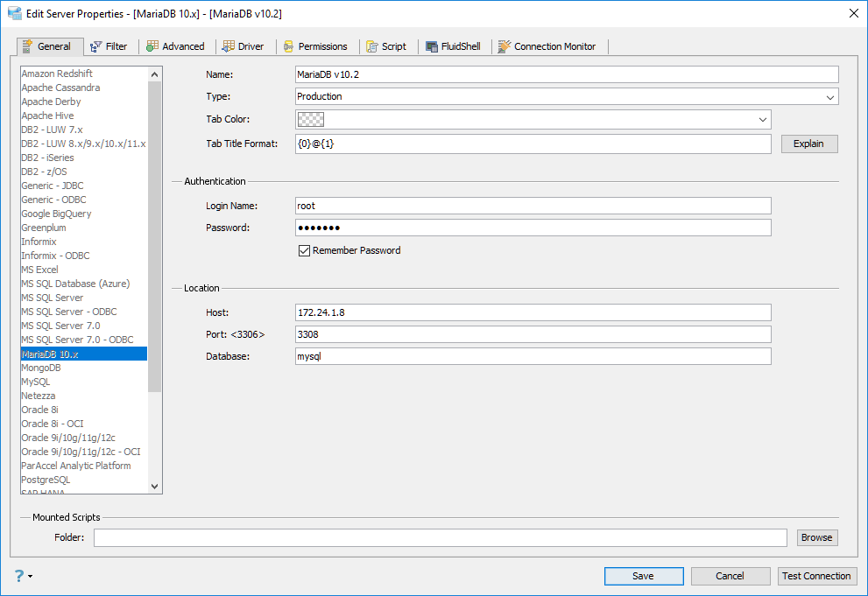Switch to the Driver tab

pyautogui.click(x=243, y=46)
